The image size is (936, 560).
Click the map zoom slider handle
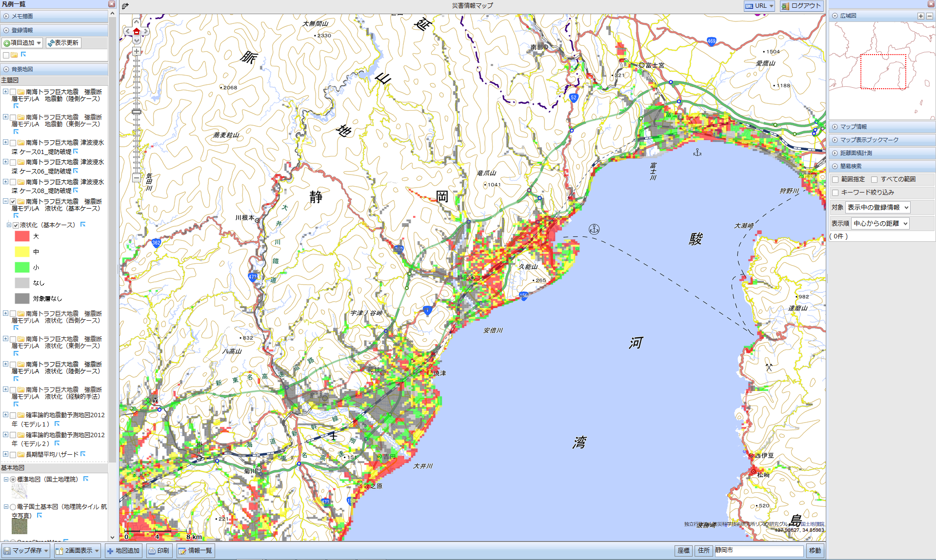137,112
